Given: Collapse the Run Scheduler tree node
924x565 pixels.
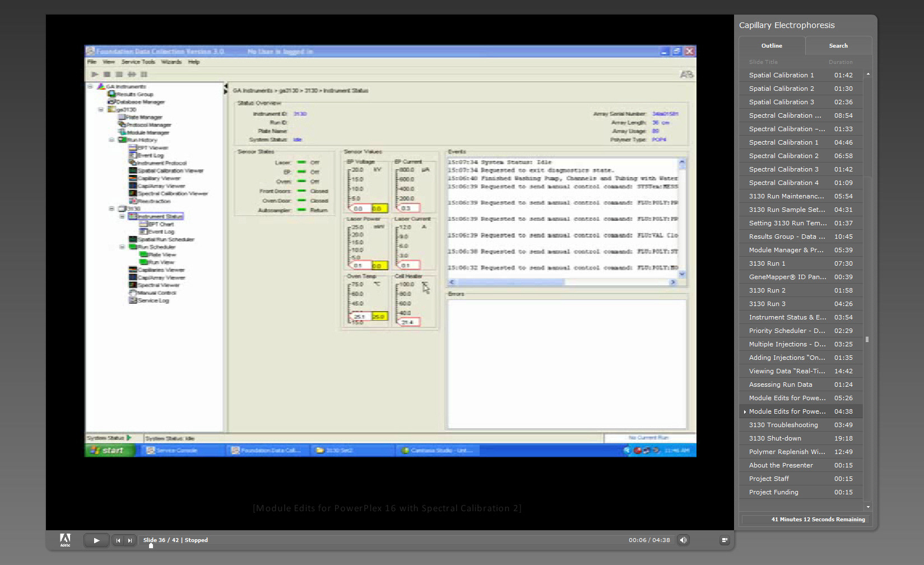Looking at the screenshot, I should [122, 247].
